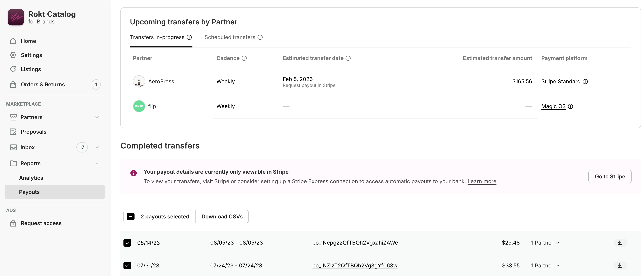
Task: Click info icon next to Stripe Standard
Action: tap(585, 82)
